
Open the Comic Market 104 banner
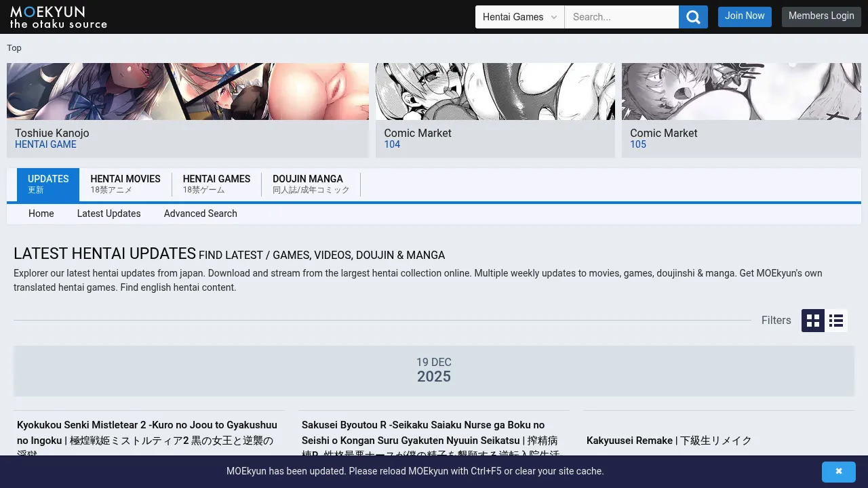tap(495, 110)
